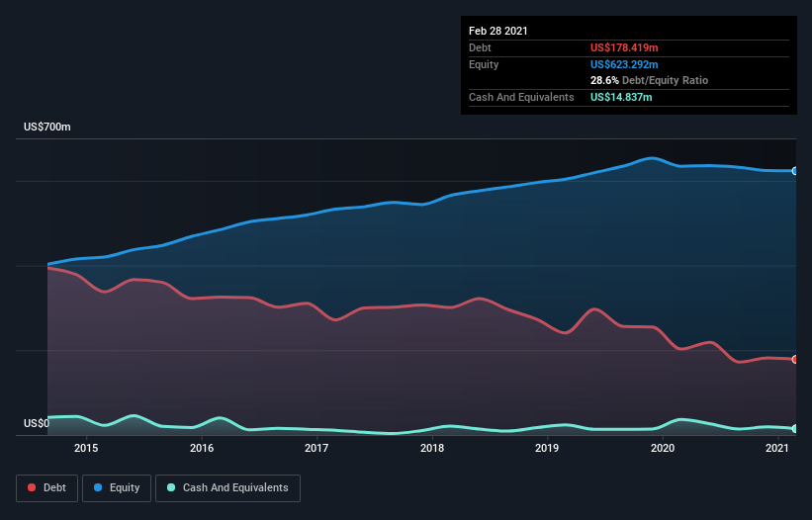Image resolution: width=812 pixels, height=520 pixels.
Task: Select the blue Equity endpoint marker
Action: coord(795,171)
